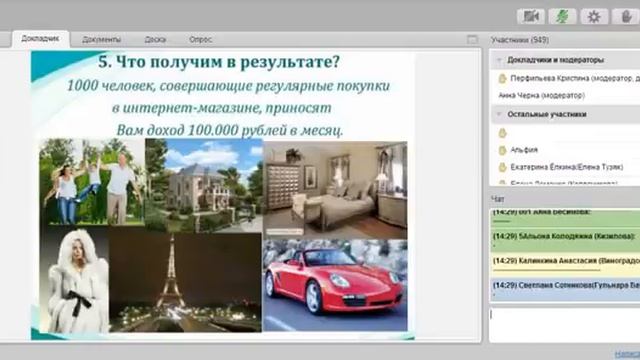Toggle the green microphone button

point(562,16)
